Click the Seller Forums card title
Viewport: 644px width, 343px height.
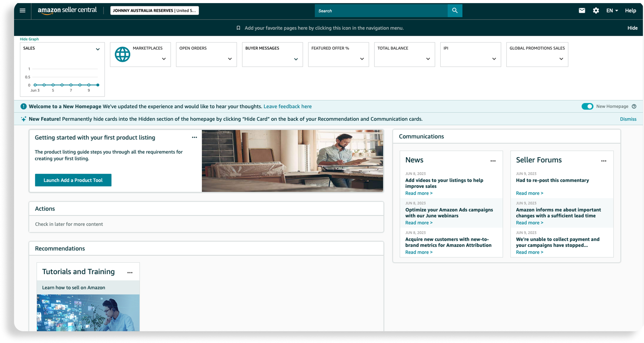pos(539,160)
